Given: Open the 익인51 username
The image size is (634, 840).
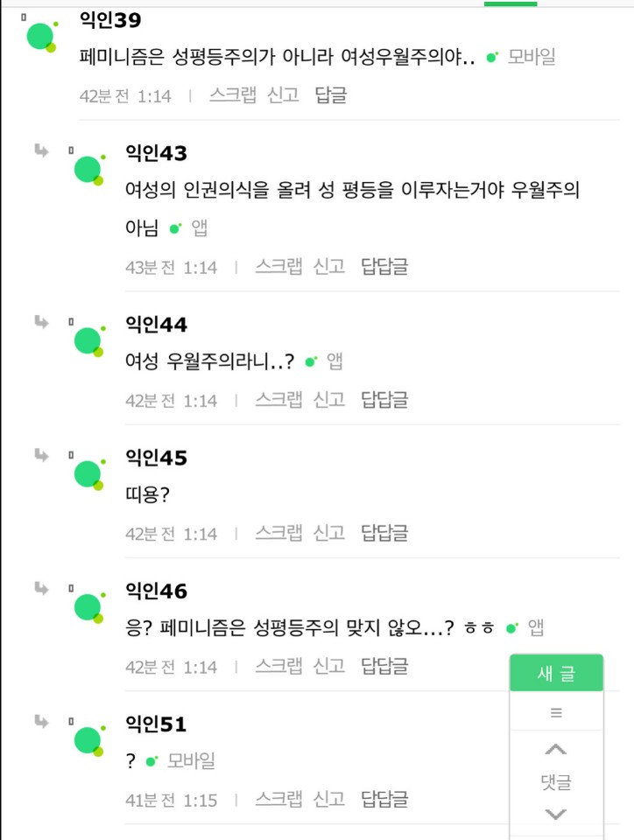Looking at the screenshot, I should pos(156,724).
